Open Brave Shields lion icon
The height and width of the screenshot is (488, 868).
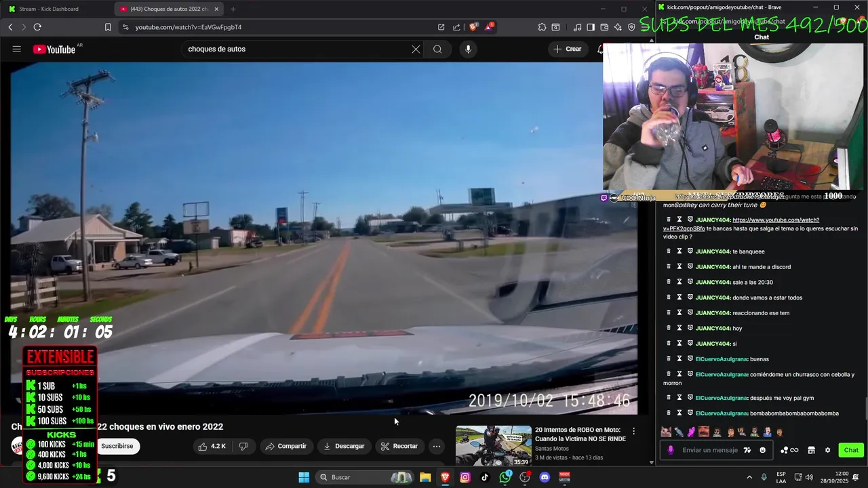pyautogui.click(x=473, y=27)
